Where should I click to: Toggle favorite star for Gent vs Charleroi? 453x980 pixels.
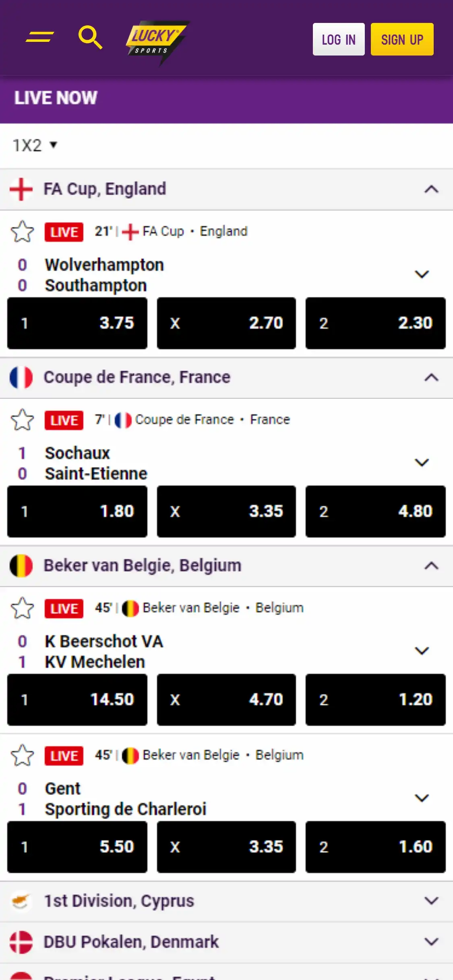(x=23, y=756)
